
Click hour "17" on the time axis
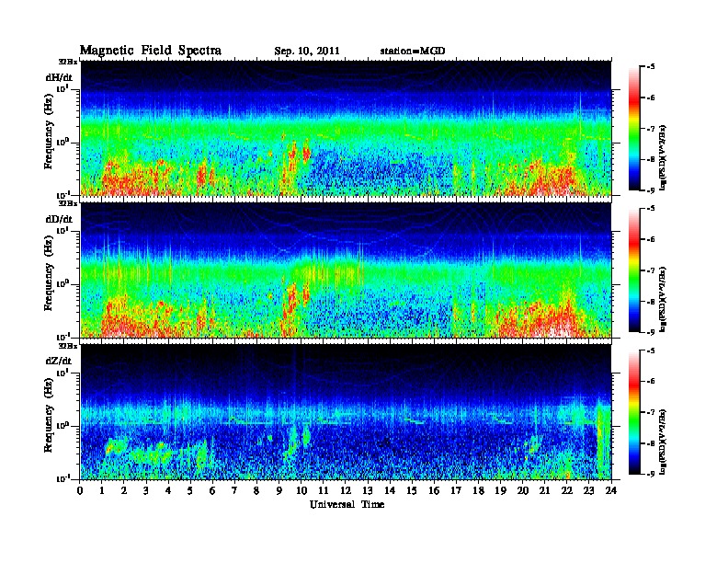(x=457, y=490)
